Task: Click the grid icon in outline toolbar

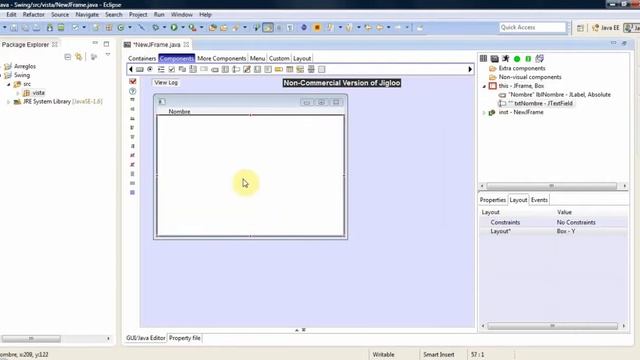Action: [x=483, y=59]
